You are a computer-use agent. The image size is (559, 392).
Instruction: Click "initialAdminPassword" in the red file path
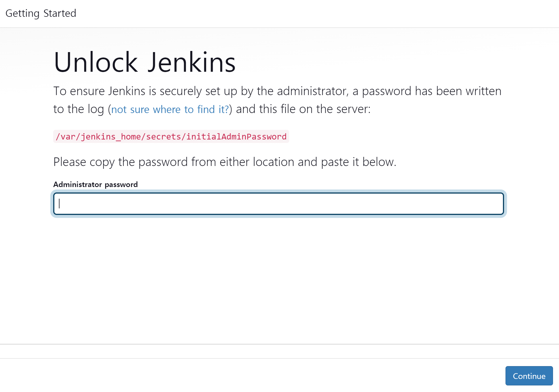tap(236, 137)
